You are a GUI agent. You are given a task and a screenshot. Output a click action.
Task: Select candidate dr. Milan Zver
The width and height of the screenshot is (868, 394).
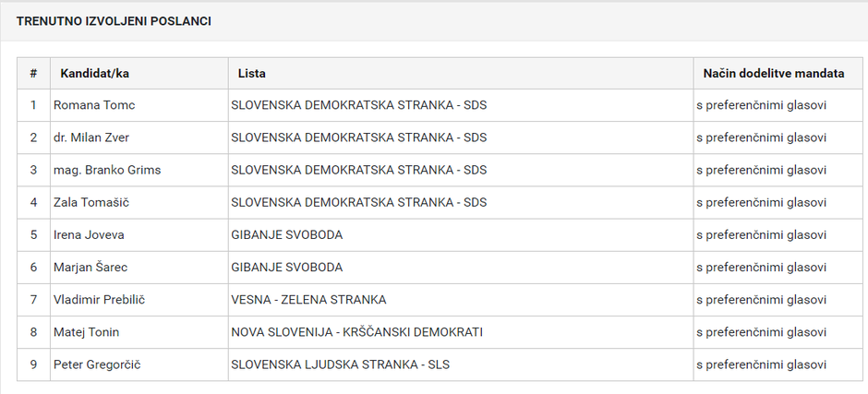coord(91,137)
